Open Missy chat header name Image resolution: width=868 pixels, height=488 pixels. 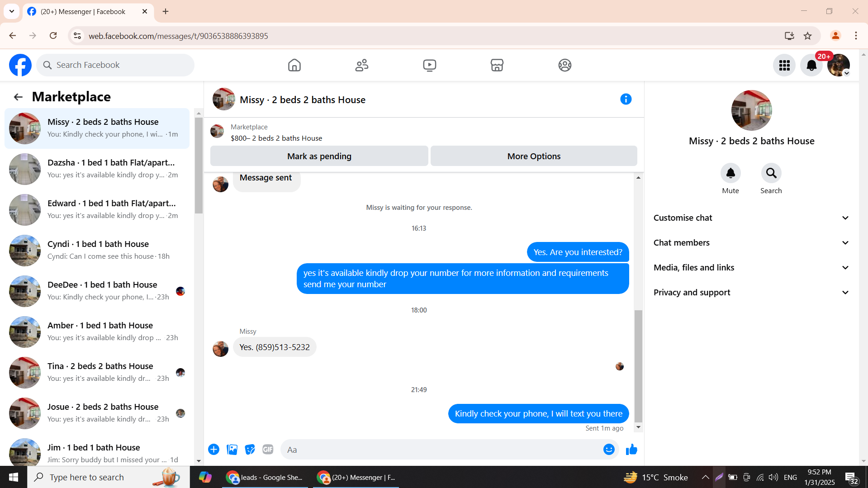coord(302,99)
